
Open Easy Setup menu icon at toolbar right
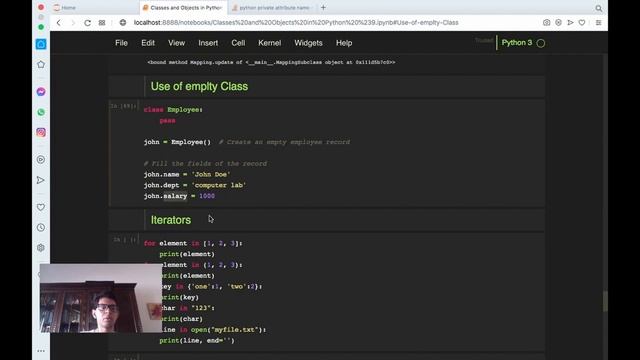click(598, 23)
